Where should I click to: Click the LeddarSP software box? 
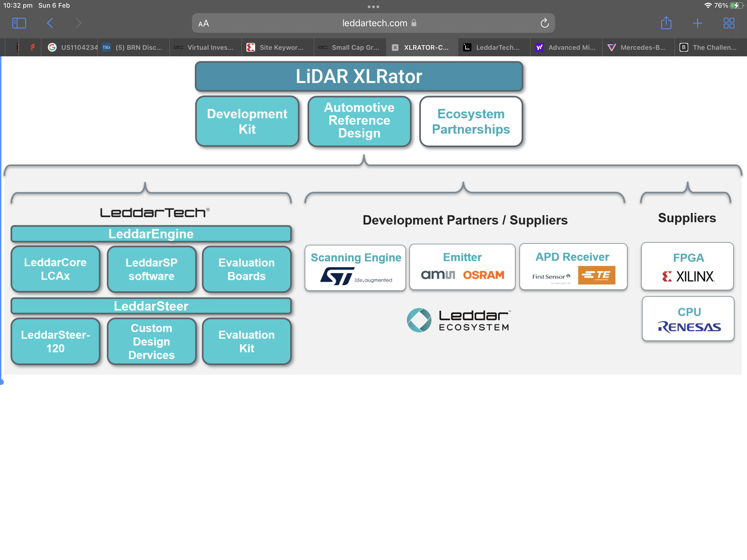pos(152,269)
